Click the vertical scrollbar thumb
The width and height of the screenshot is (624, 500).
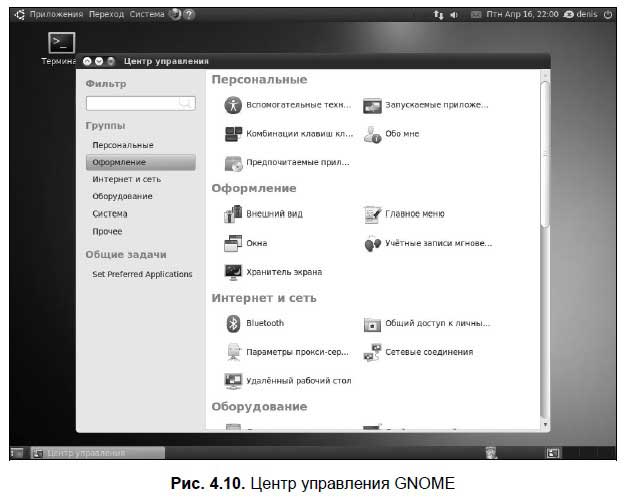click(x=545, y=154)
